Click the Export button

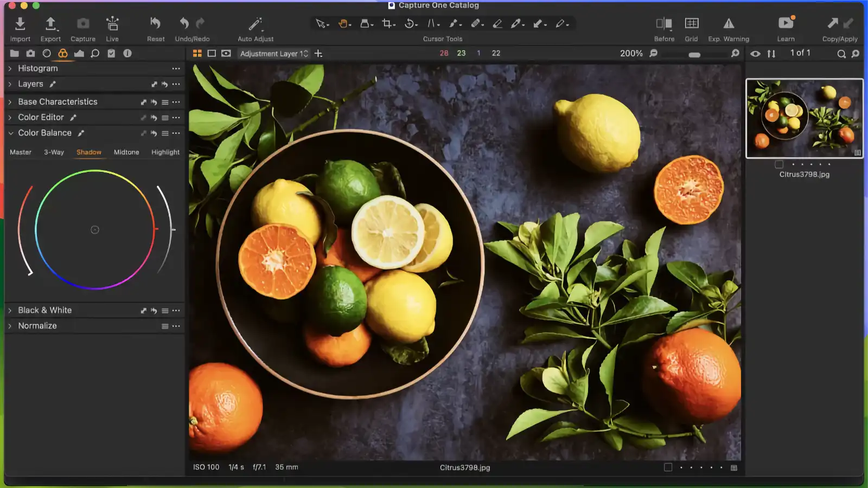click(x=50, y=24)
